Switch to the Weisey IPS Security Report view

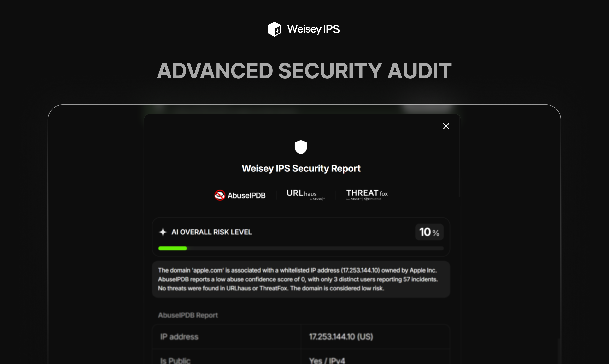tap(301, 168)
